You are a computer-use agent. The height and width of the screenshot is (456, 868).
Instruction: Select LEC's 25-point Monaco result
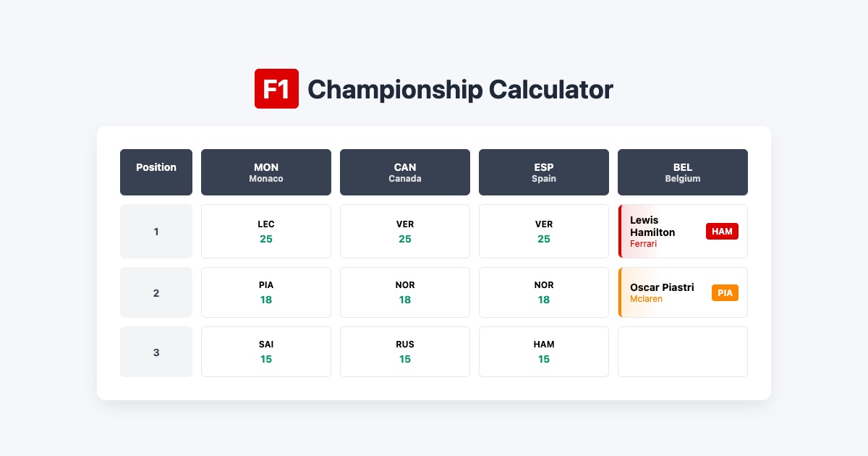click(x=266, y=231)
